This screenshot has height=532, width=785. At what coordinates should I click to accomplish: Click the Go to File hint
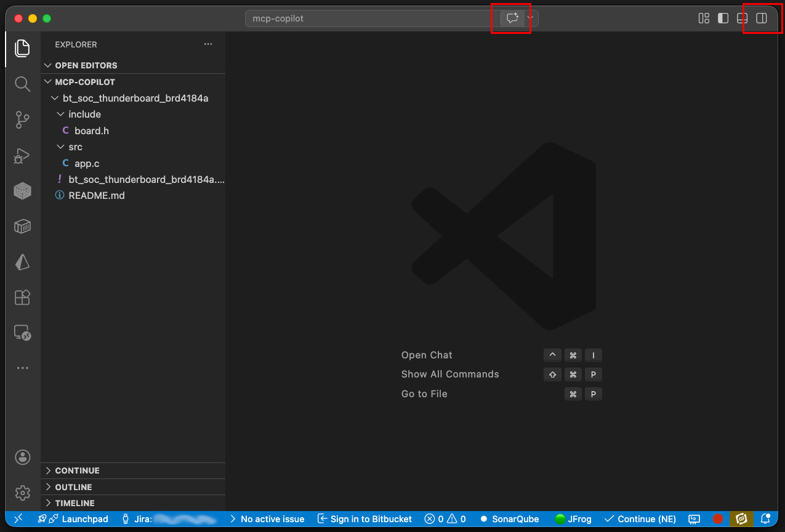[x=424, y=393]
